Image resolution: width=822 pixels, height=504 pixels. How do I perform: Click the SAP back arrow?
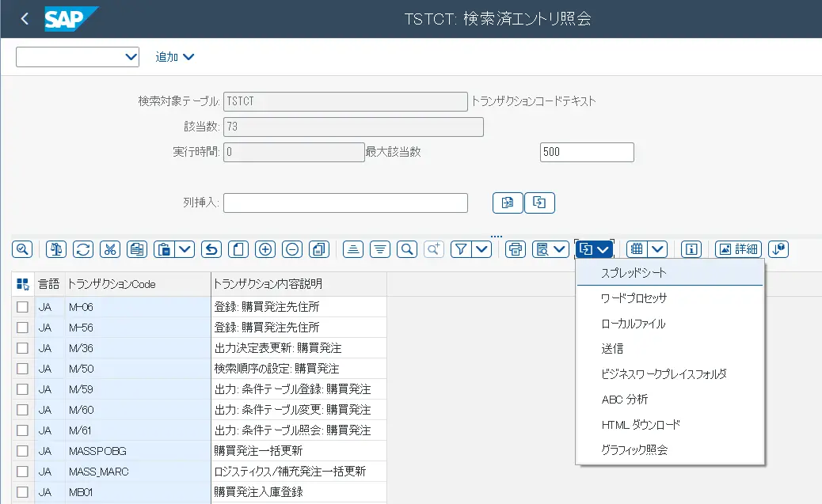[x=25, y=19]
